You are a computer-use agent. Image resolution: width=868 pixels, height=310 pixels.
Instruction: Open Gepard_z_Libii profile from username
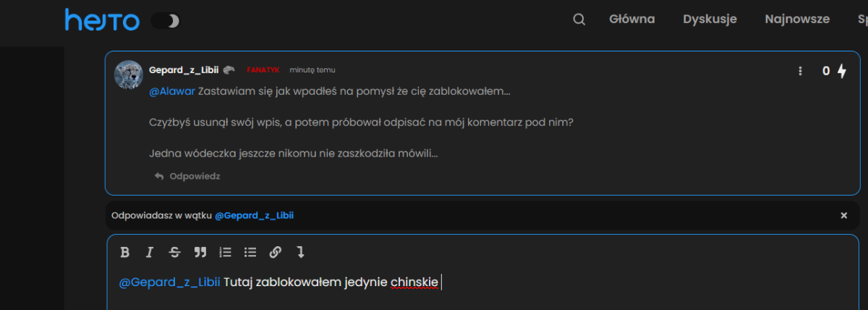(184, 70)
